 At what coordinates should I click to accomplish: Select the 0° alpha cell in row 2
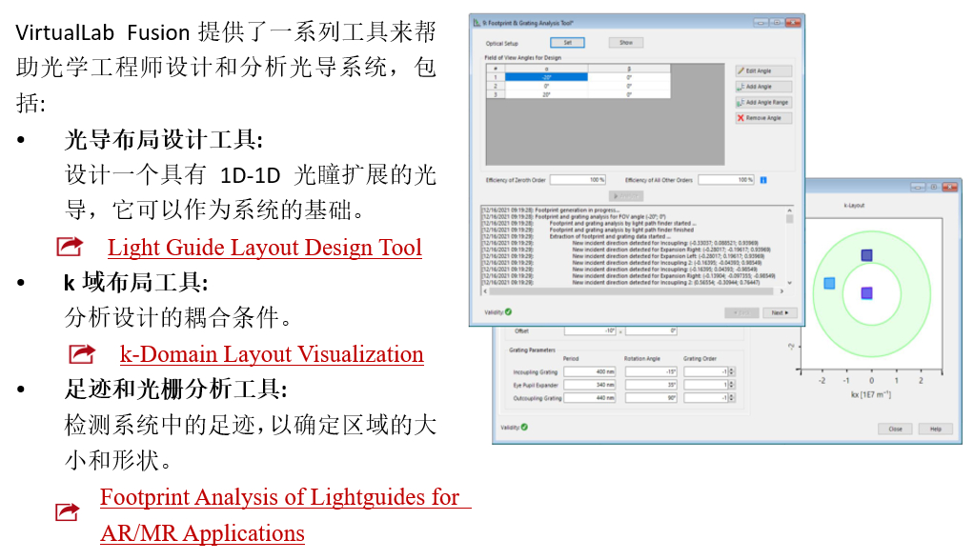[x=546, y=87]
